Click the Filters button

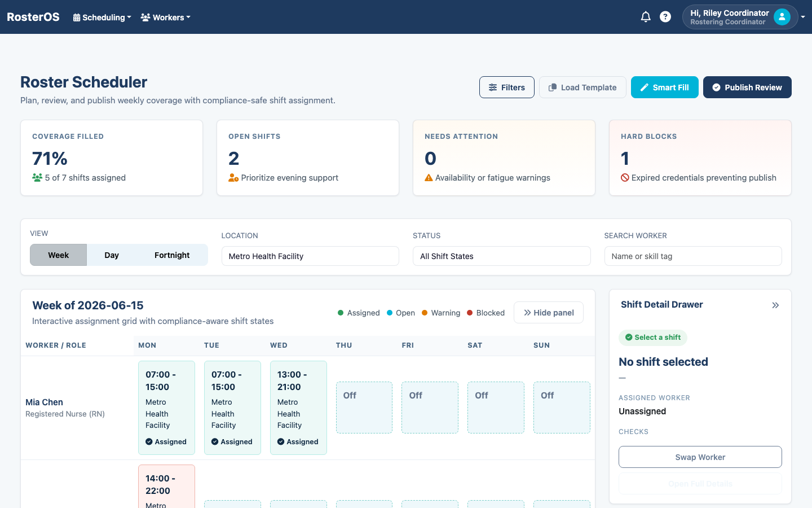click(507, 87)
